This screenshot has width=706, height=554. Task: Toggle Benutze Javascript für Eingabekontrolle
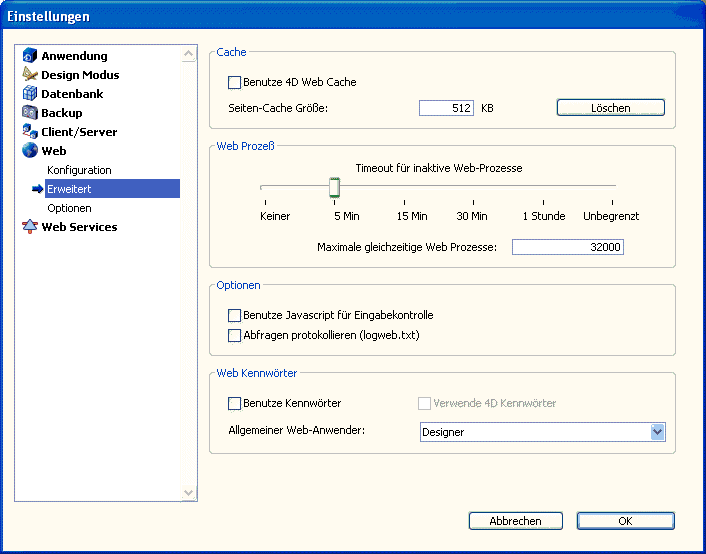[235, 315]
